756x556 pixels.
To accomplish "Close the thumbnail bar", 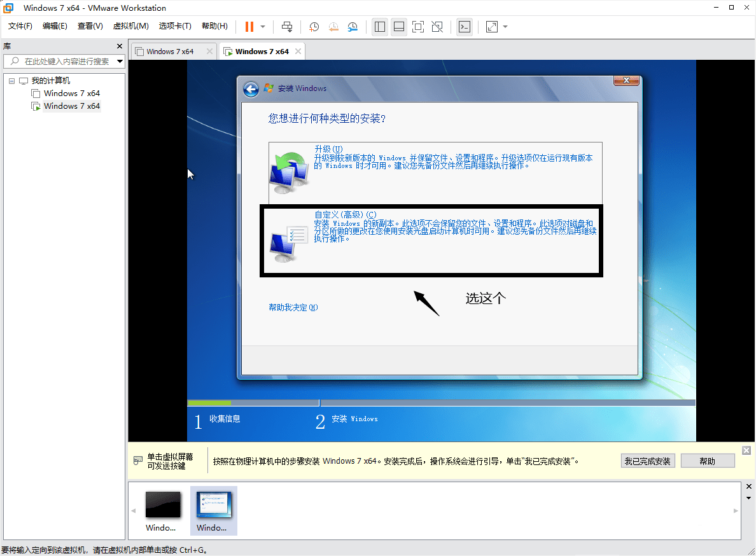I will [749, 486].
